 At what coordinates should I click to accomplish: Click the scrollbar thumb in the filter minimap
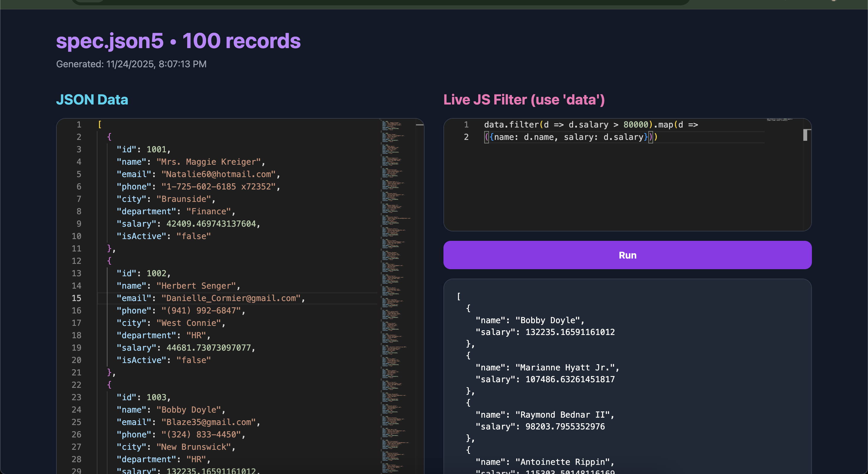[806, 135]
